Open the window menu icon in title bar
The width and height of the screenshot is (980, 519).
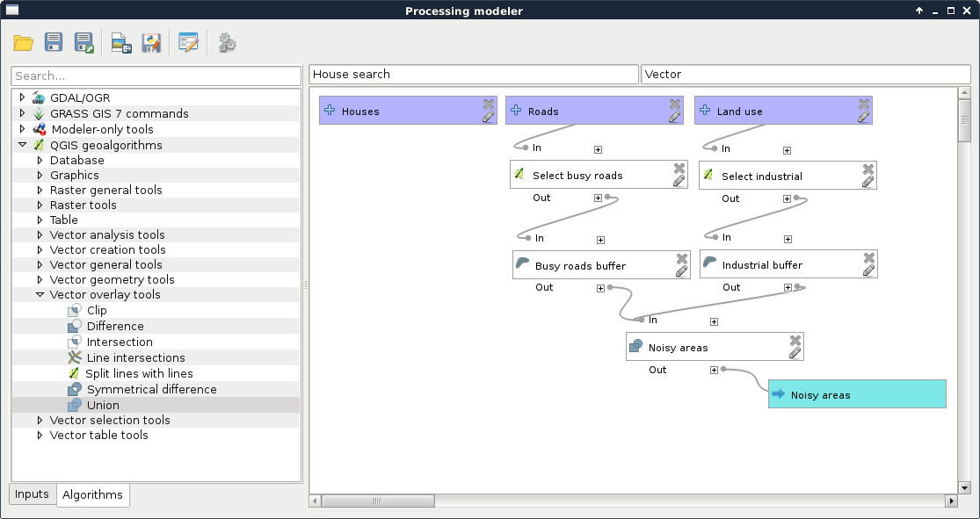tap(12, 10)
